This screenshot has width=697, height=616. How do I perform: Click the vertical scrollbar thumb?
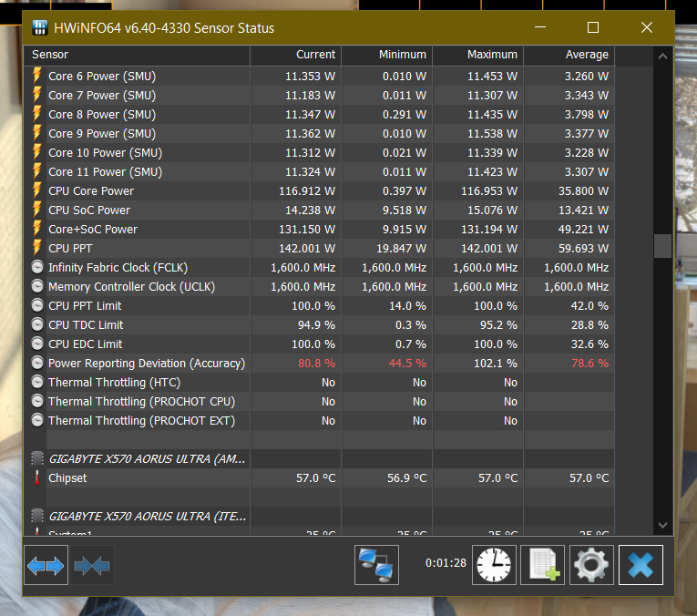coord(662,246)
